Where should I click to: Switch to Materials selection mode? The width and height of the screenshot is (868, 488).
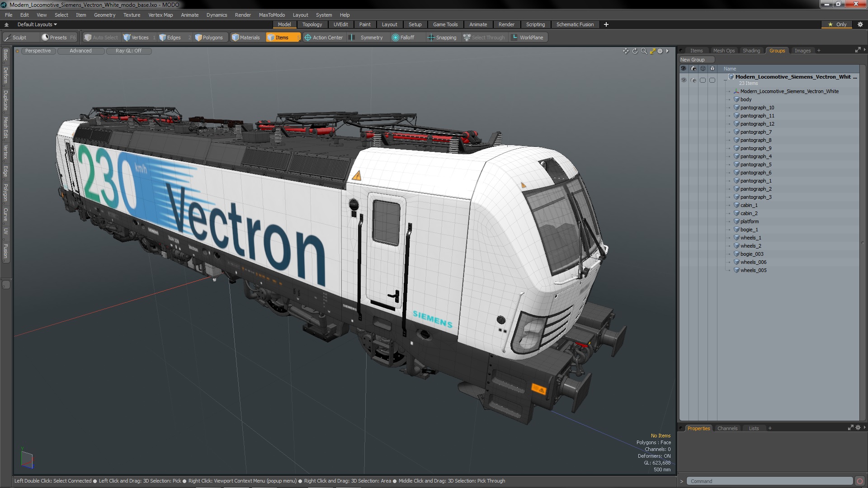pos(246,38)
